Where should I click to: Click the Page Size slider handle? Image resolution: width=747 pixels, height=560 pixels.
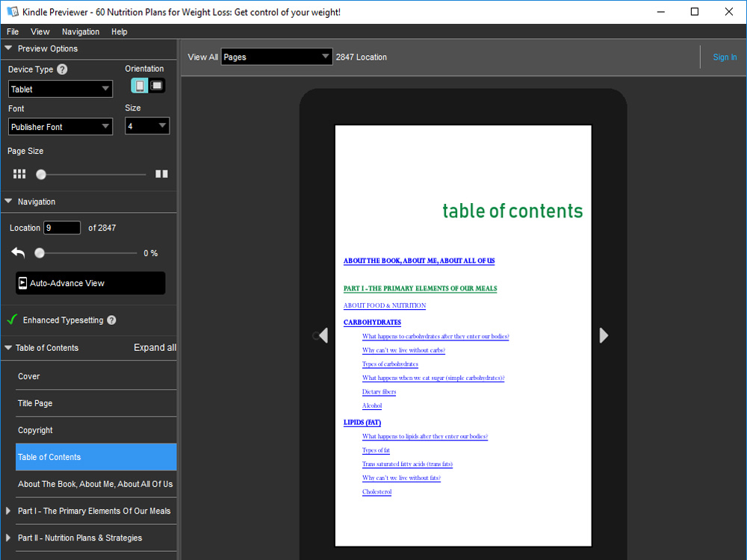(x=41, y=174)
